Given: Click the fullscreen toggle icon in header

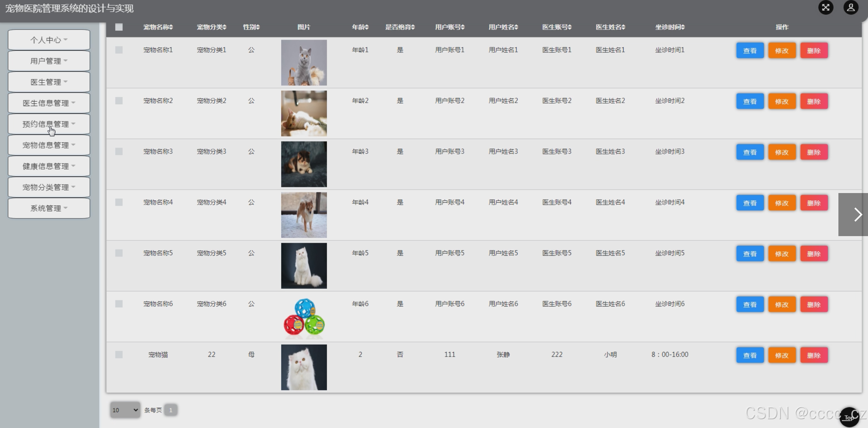Looking at the screenshot, I should 825,8.
